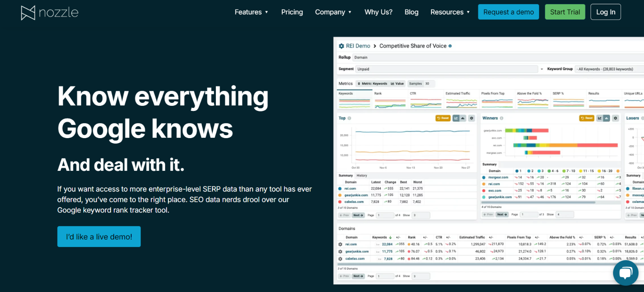Go to the Pricing page
Viewport: 644px width, 292px height.
click(x=292, y=12)
